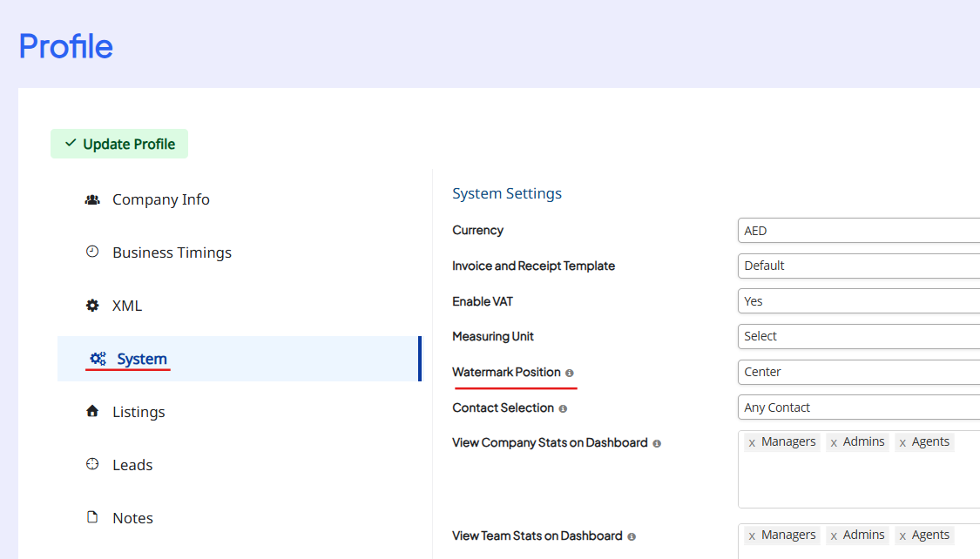
Task: Expand the Measuring Unit select box
Action: (858, 336)
